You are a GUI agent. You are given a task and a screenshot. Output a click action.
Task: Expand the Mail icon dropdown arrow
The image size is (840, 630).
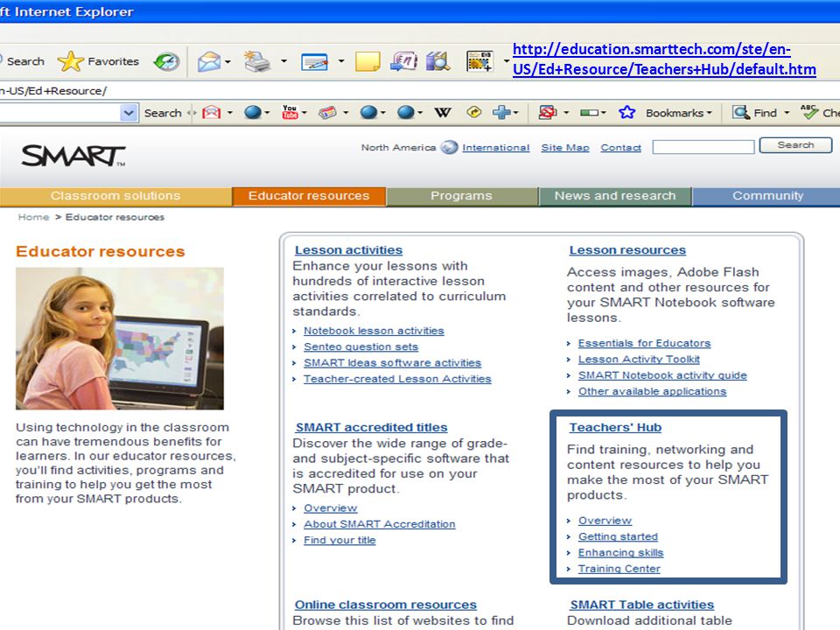[228, 62]
